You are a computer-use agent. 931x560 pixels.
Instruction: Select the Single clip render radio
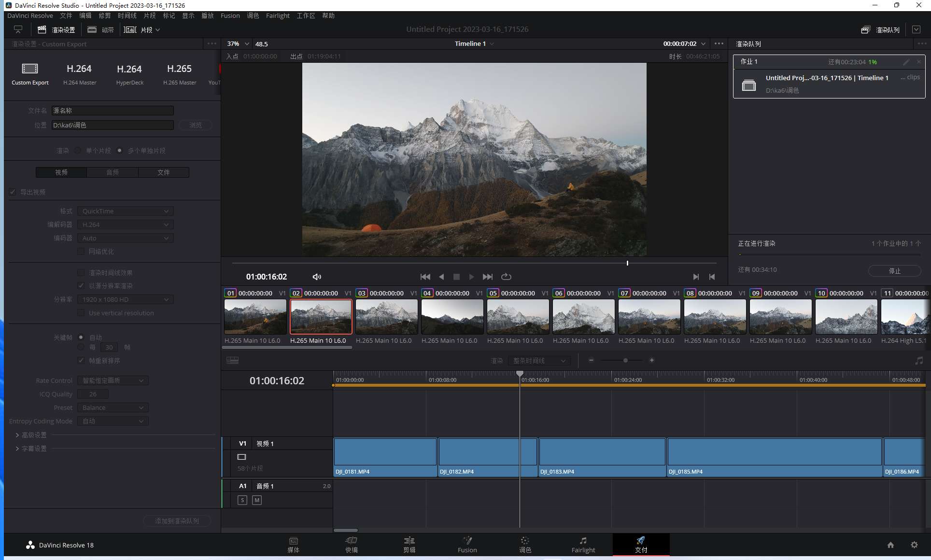pos(78,151)
